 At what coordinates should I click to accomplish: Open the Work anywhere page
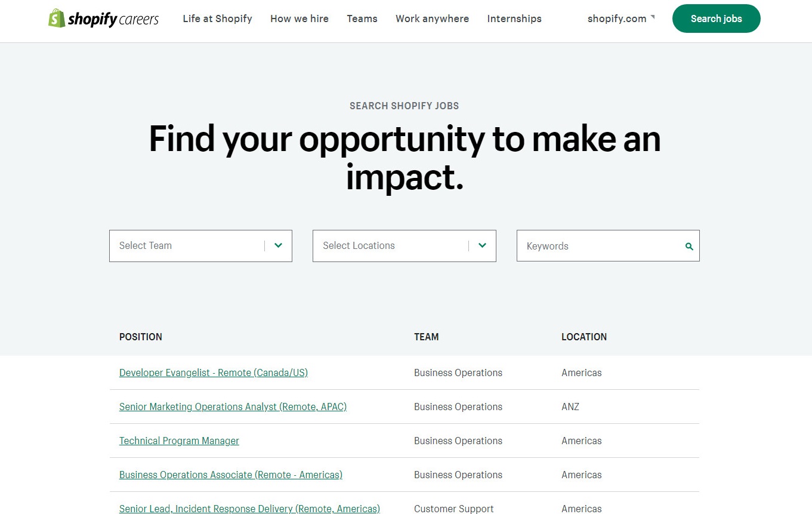tap(432, 19)
